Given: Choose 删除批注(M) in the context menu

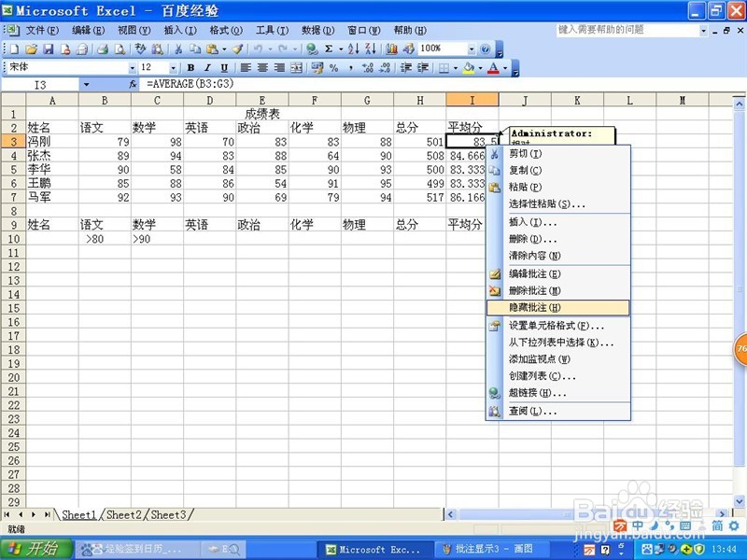Looking at the screenshot, I should 557,290.
